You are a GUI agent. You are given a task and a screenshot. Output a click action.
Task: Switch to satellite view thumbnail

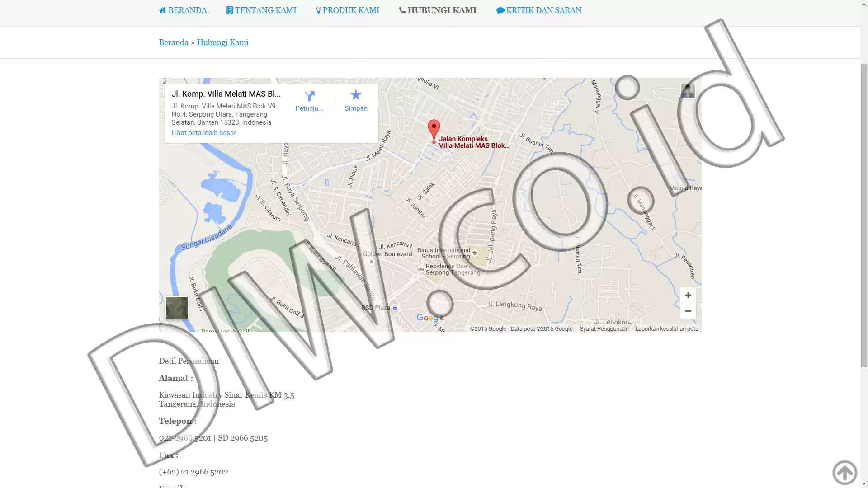tap(177, 308)
